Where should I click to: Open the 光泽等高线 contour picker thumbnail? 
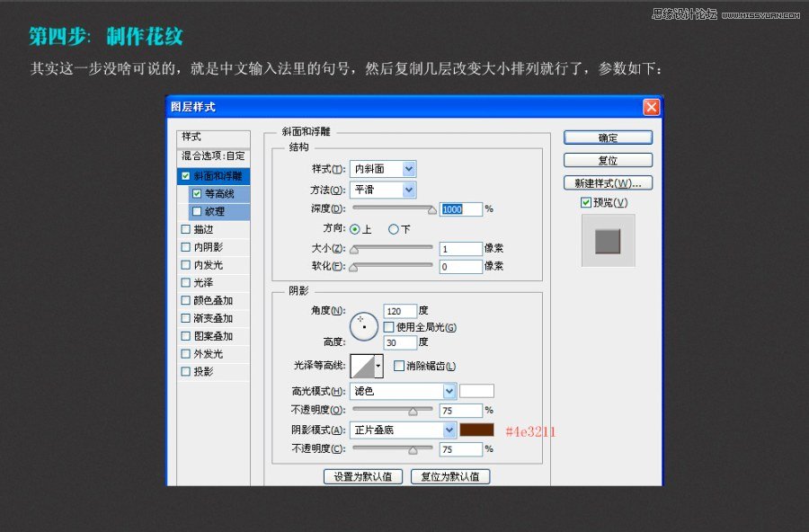pos(364,367)
